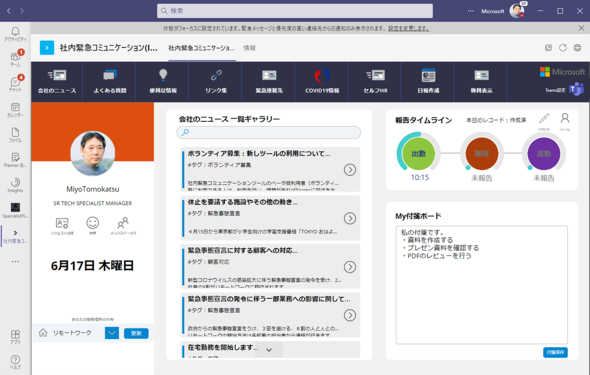Click the orange 離席 status circle
This screenshot has height=375, width=590.
coord(482,154)
